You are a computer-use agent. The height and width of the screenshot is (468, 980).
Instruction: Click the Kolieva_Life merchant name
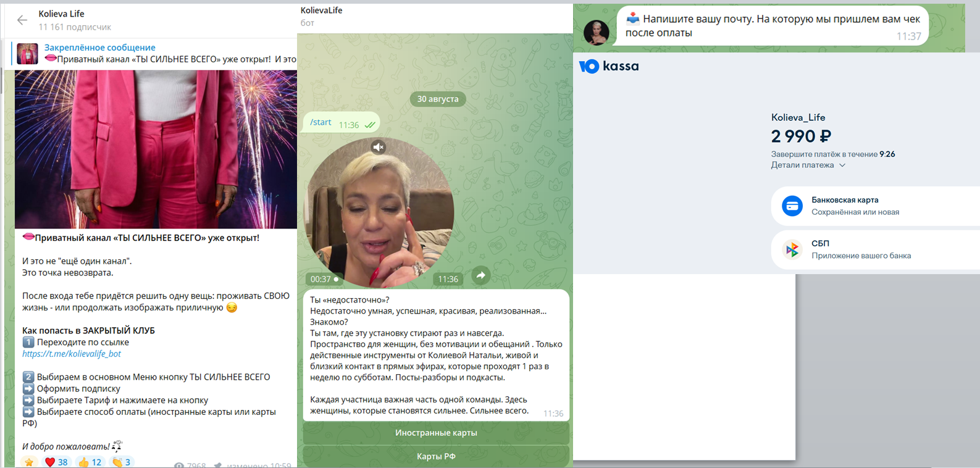click(798, 117)
